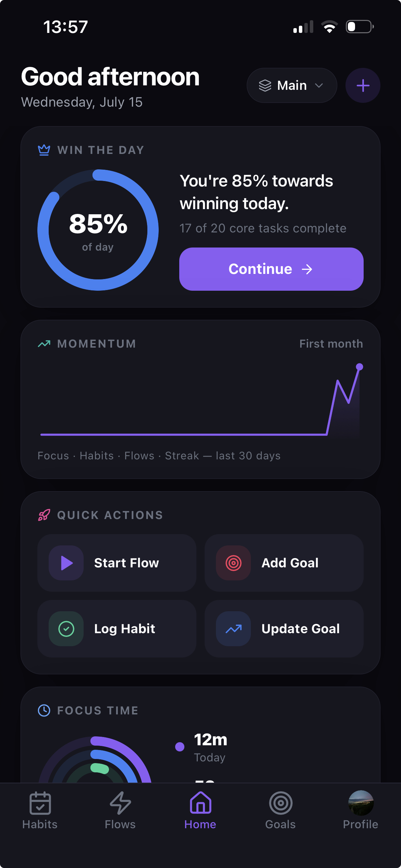401x868 pixels.
Task: Tap the Start Flow play icon
Action: point(66,563)
